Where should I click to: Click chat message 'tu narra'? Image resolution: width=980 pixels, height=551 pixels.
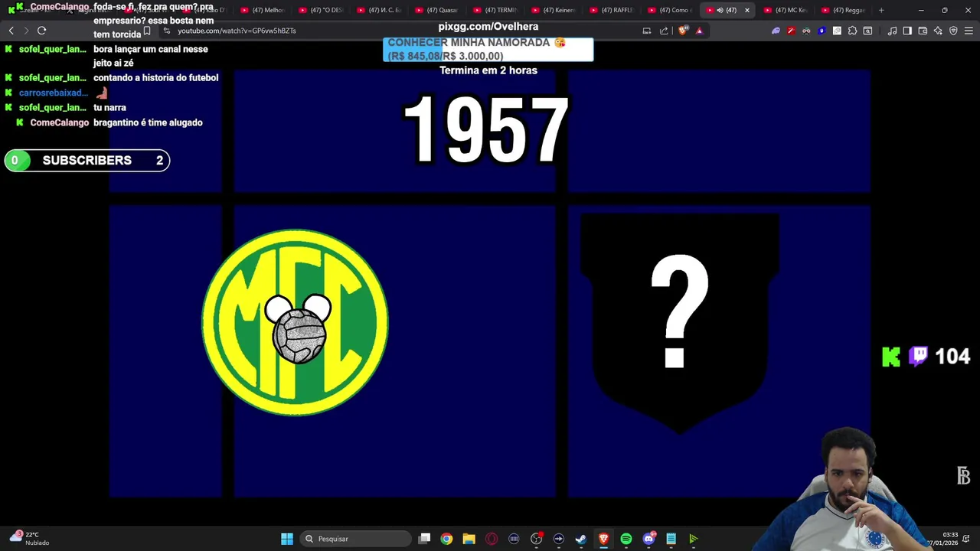(x=109, y=108)
